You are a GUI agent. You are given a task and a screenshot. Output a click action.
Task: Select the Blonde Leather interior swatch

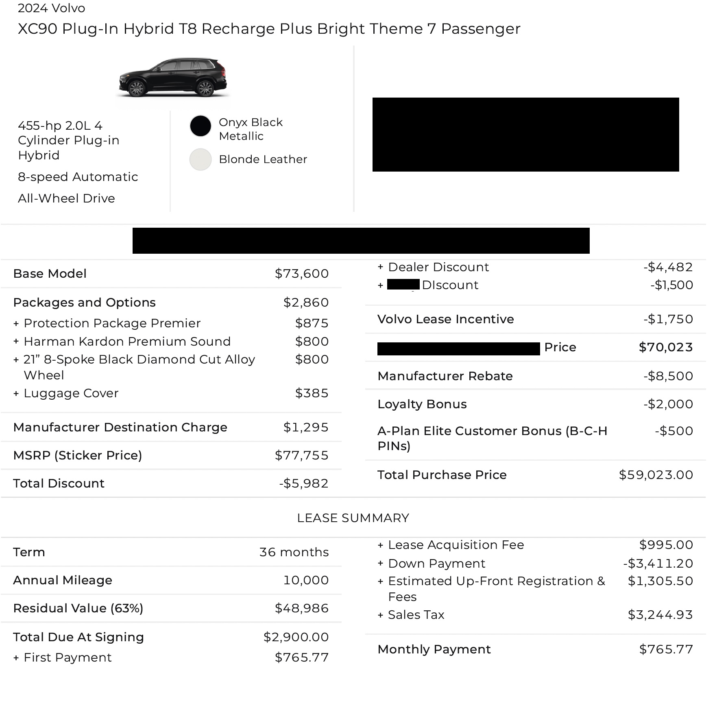click(x=201, y=159)
